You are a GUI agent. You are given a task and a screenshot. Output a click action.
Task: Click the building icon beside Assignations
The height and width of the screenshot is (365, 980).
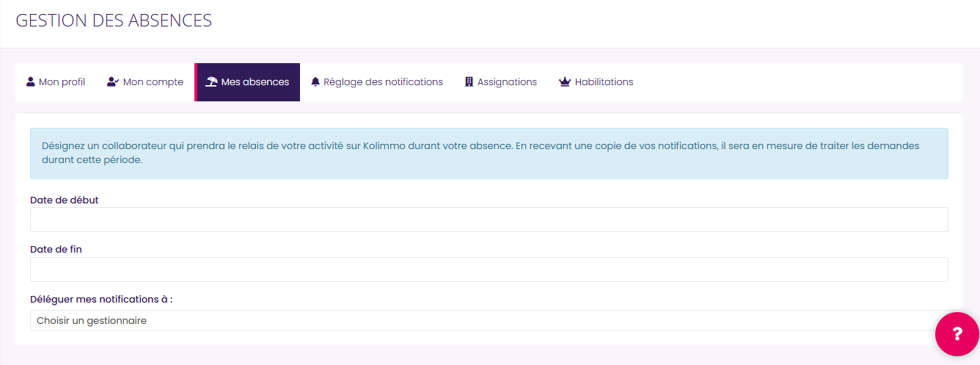tap(469, 82)
